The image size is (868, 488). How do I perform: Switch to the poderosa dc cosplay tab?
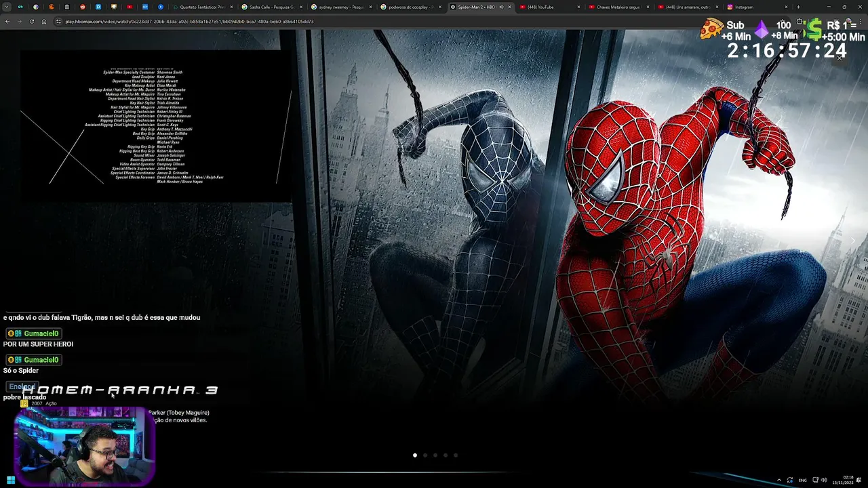coord(410,7)
